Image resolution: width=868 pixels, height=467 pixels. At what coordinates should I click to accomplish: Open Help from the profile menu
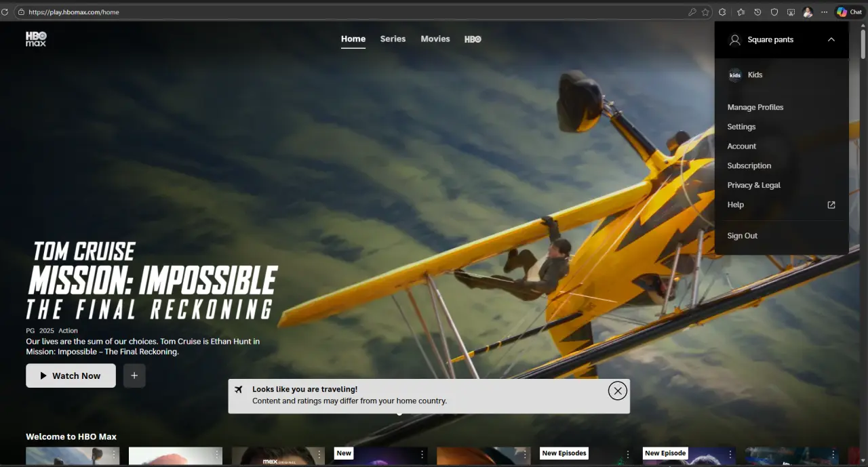[736, 205]
